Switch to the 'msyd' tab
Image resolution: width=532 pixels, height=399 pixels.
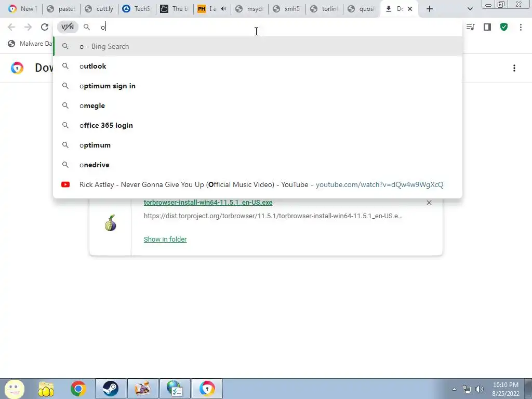pyautogui.click(x=250, y=9)
